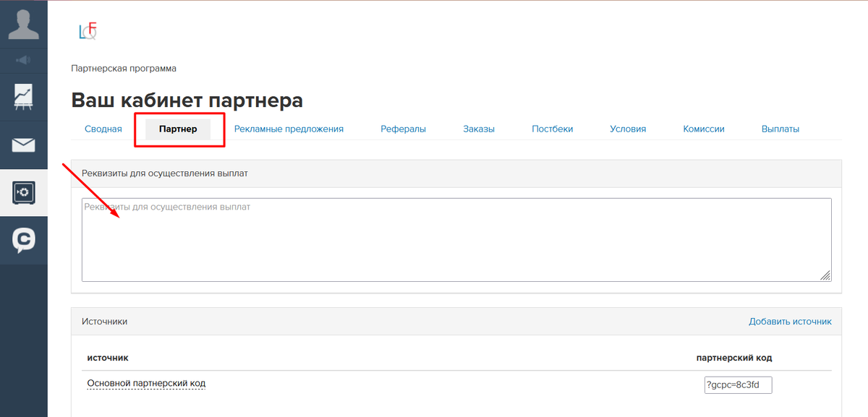Open the mail envelope icon in sidebar

click(x=23, y=145)
